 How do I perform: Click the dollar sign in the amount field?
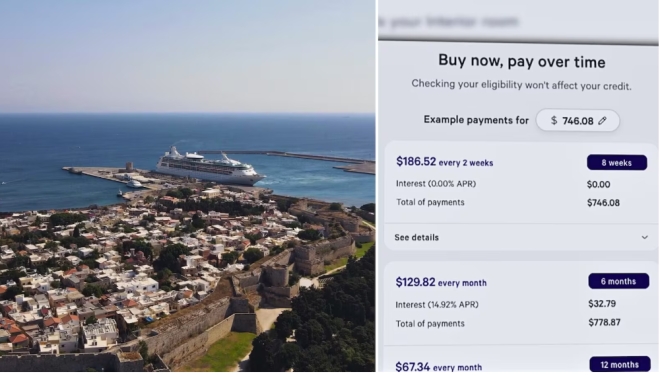[554, 121]
